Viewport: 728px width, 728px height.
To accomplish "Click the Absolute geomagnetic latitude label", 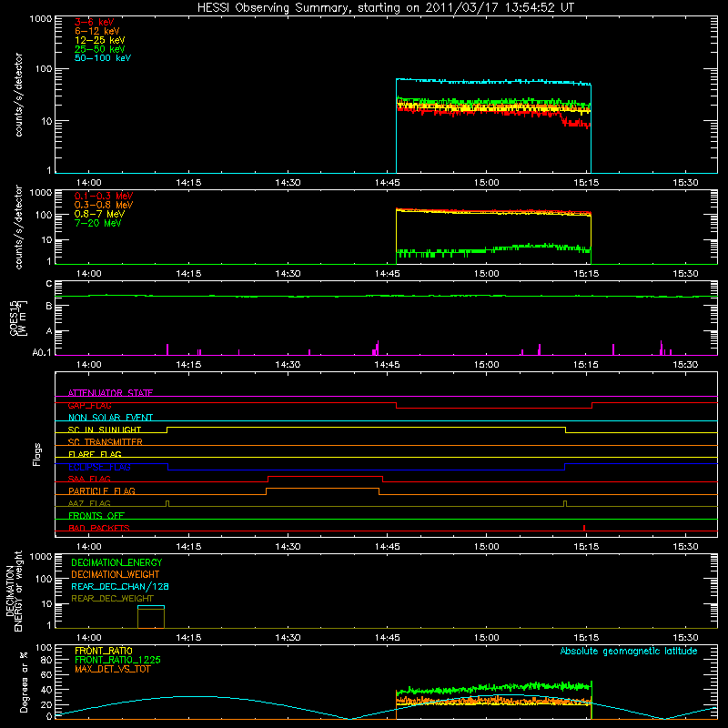I will tap(629, 651).
